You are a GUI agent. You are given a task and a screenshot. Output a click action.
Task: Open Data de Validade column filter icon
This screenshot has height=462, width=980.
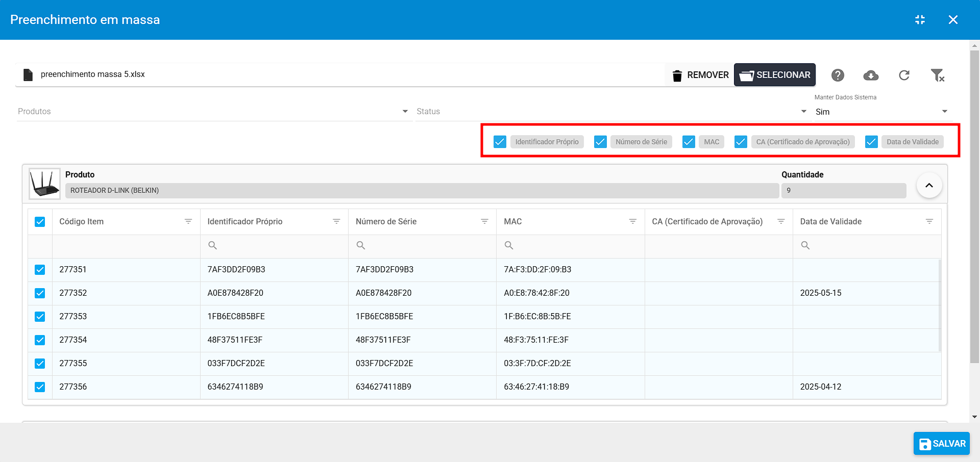[x=929, y=221]
